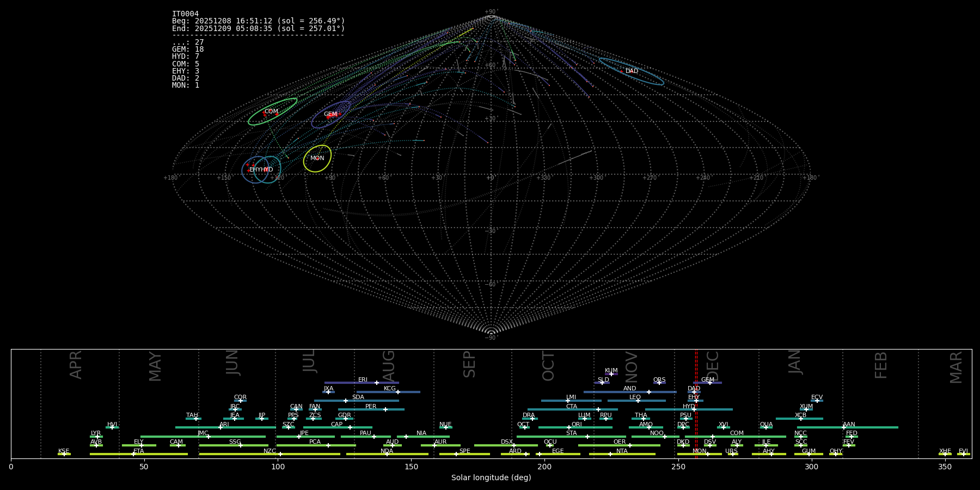Select the KUM shower peak marker
Image resolution: width=980 pixels, height=490 pixels.
coord(611,374)
